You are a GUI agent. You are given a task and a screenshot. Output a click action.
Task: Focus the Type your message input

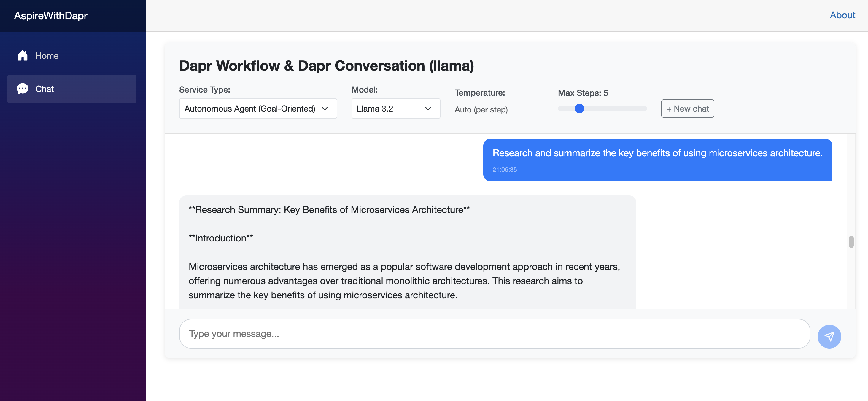pos(494,333)
